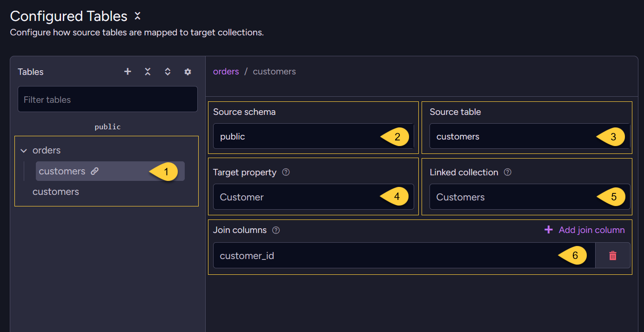Show help for Linked collection

(x=508, y=173)
